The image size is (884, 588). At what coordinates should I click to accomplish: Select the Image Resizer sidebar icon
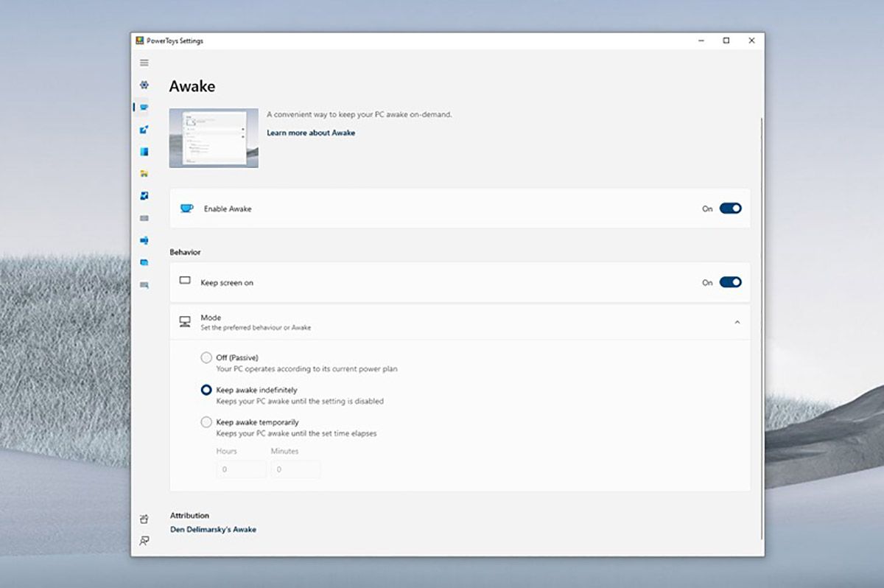[144, 196]
